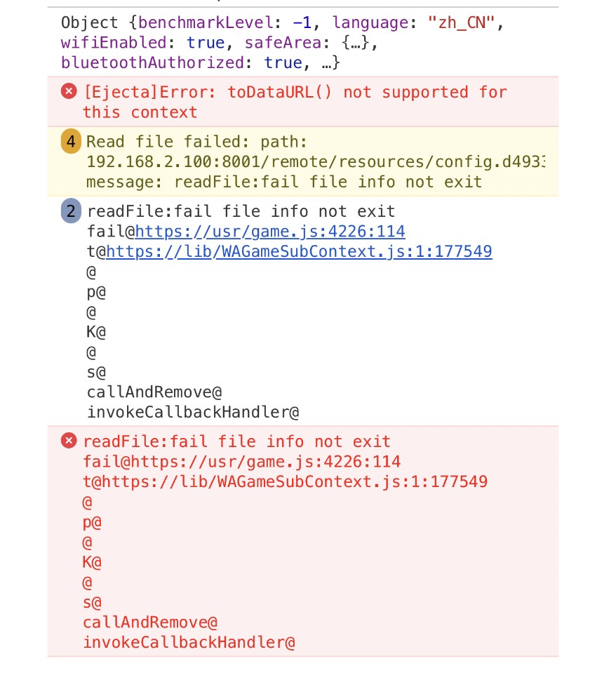Click the red 'readFile:fail file info not exit' headline
The height and width of the screenshot is (699, 616).
click(236, 441)
